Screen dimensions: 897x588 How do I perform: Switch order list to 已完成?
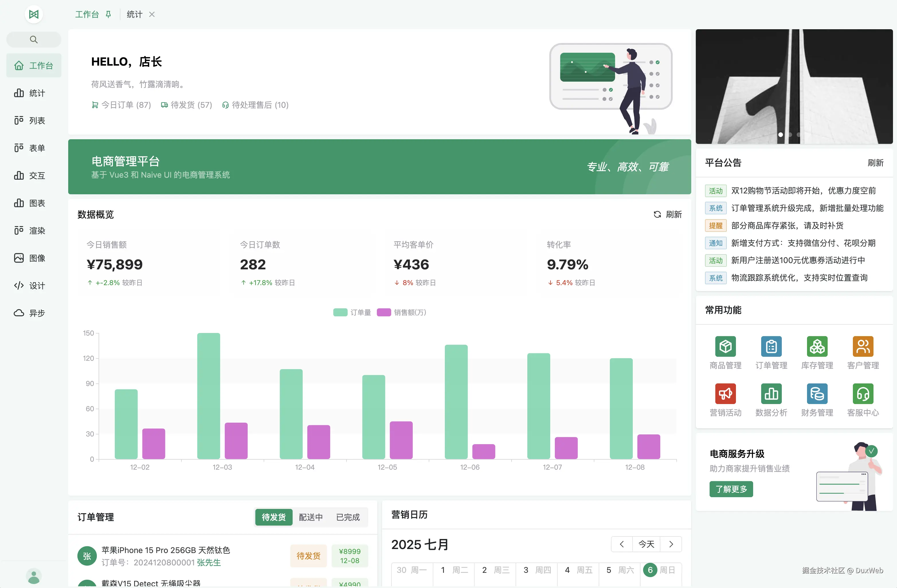[x=348, y=517]
